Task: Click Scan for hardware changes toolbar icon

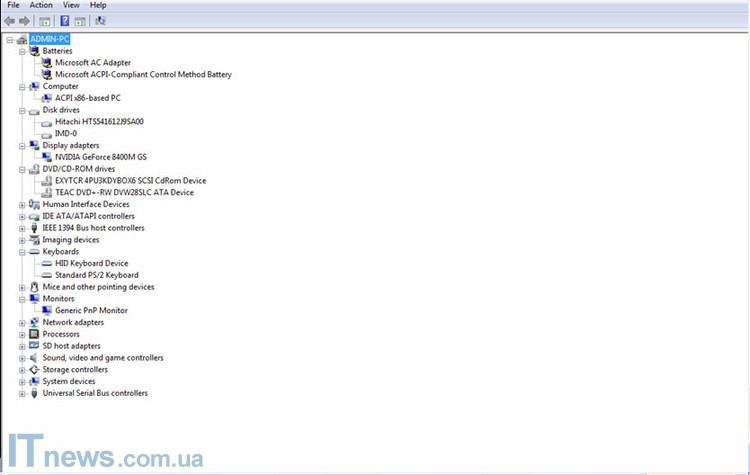Action: click(100, 20)
